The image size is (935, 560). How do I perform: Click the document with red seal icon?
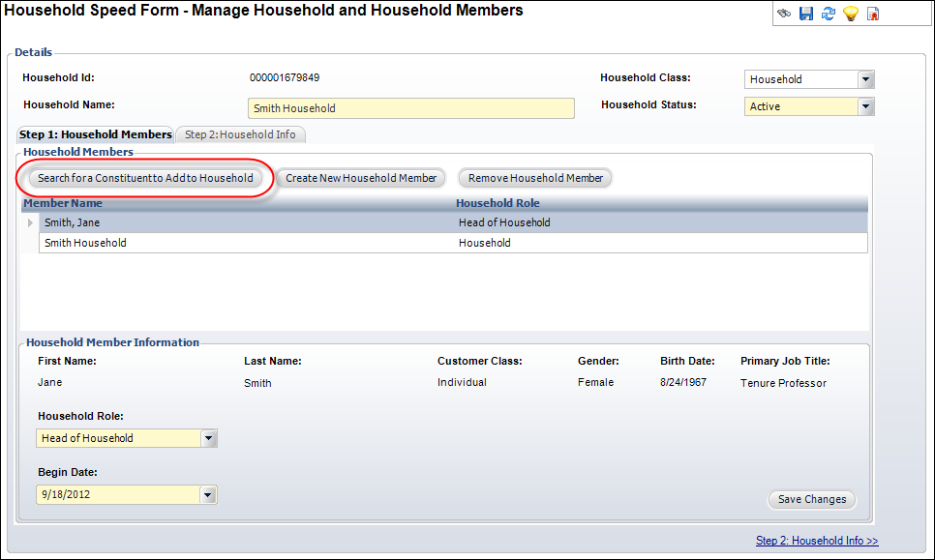(x=873, y=14)
